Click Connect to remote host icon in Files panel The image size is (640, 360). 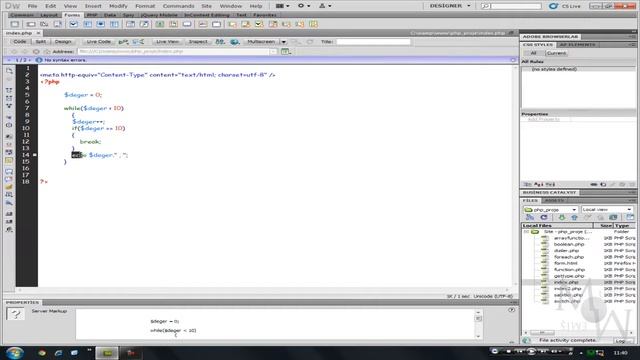530,218
